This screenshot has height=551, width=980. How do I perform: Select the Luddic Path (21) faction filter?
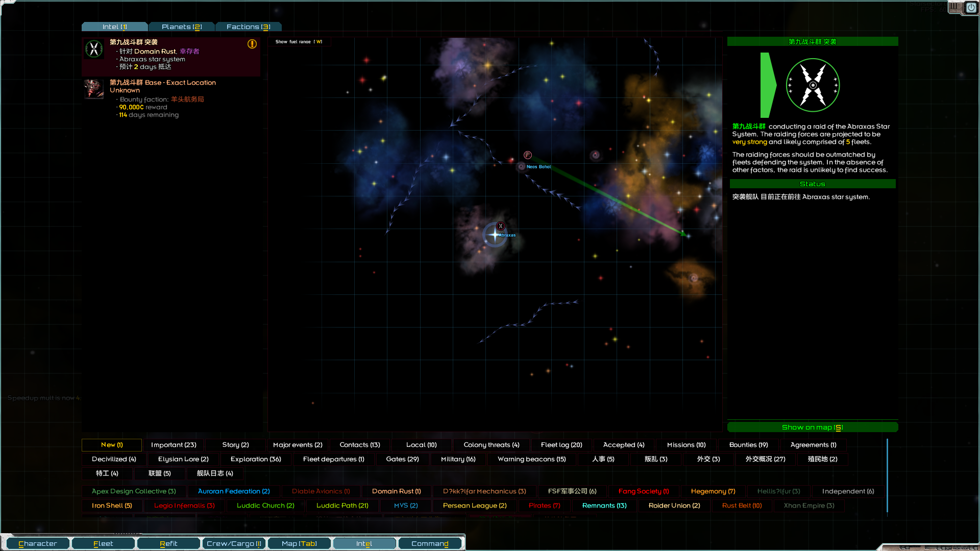coord(342,506)
